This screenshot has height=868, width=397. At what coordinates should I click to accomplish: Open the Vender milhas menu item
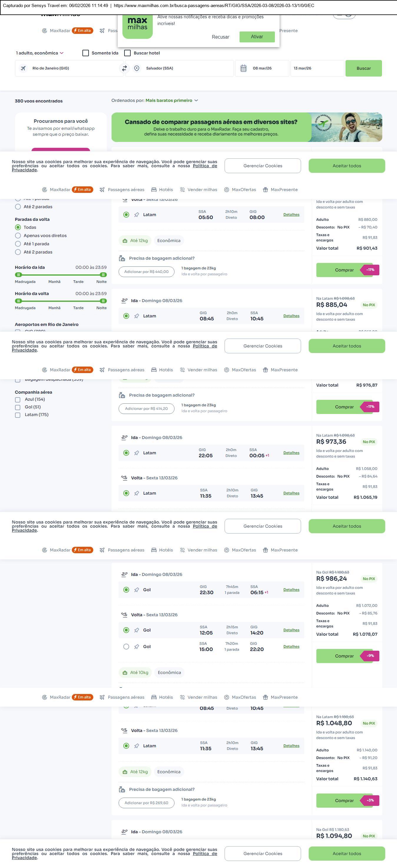click(x=202, y=190)
